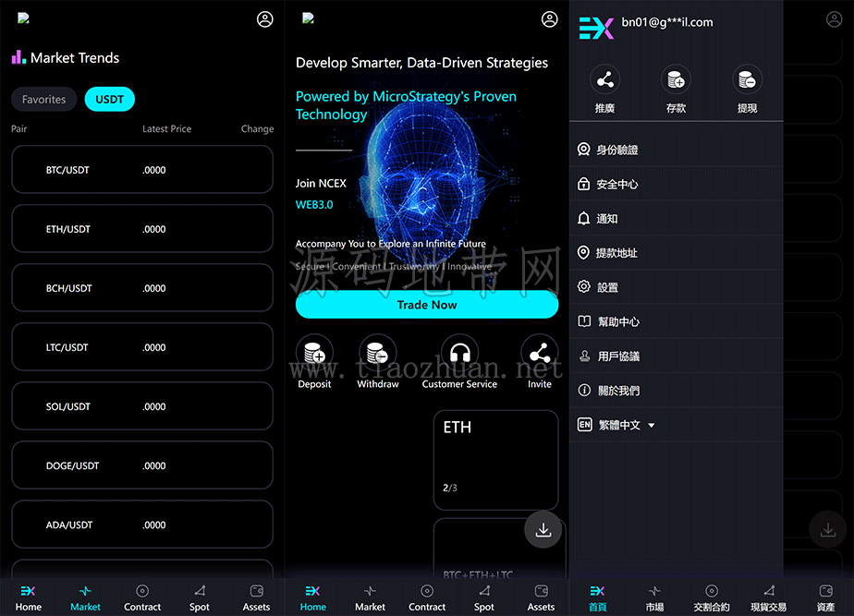Switch to Contract tab in Market screen
The image size is (854, 616).
click(x=142, y=598)
